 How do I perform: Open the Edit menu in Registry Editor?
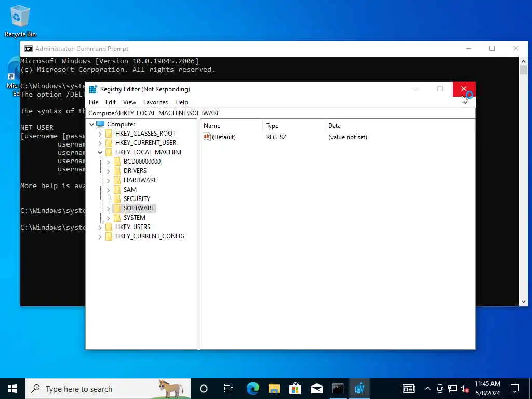click(x=110, y=102)
